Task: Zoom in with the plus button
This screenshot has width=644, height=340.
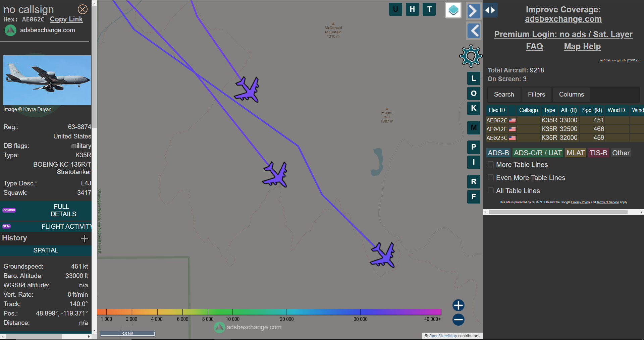Action: 458,305
